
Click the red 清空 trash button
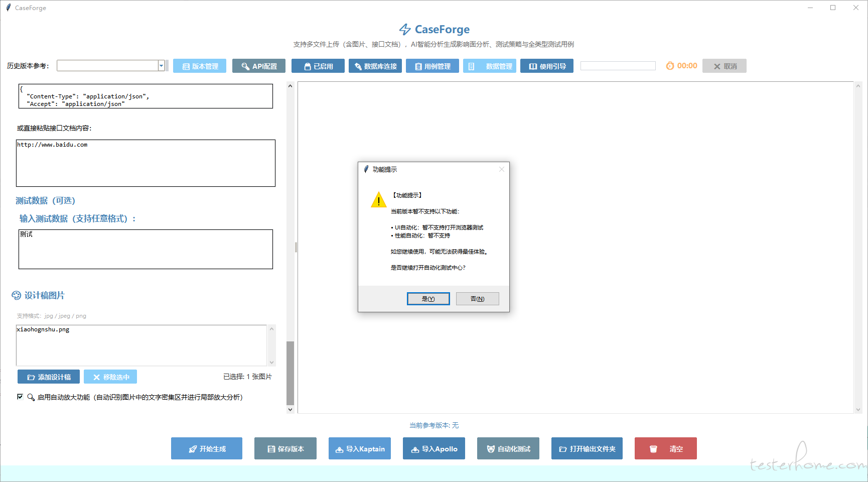click(665, 449)
